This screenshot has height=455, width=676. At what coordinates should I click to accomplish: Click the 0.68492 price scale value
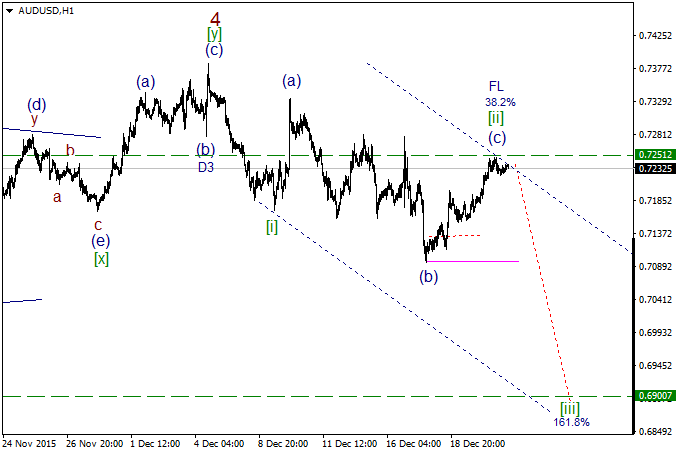(x=655, y=432)
